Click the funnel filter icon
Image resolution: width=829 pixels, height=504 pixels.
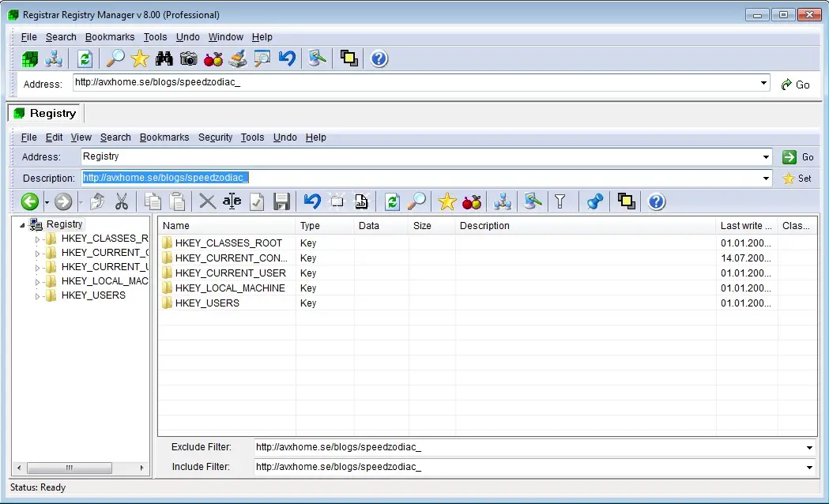560,201
